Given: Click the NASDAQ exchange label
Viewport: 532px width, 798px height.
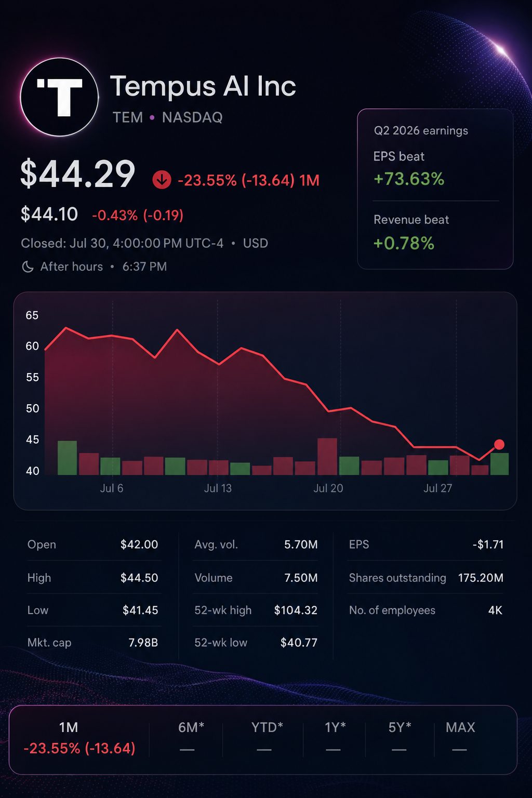Looking at the screenshot, I should (x=192, y=117).
